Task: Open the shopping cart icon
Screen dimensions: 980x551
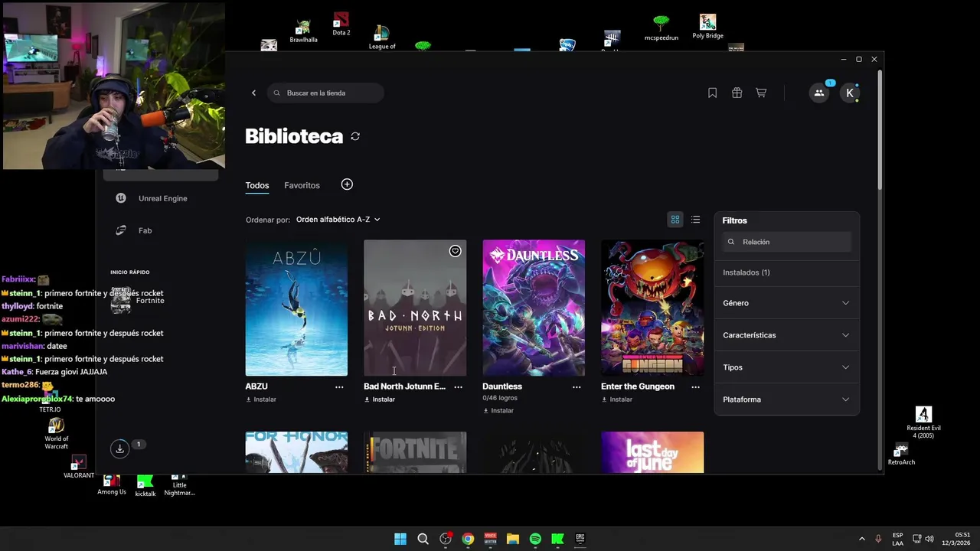Action: click(x=761, y=93)
